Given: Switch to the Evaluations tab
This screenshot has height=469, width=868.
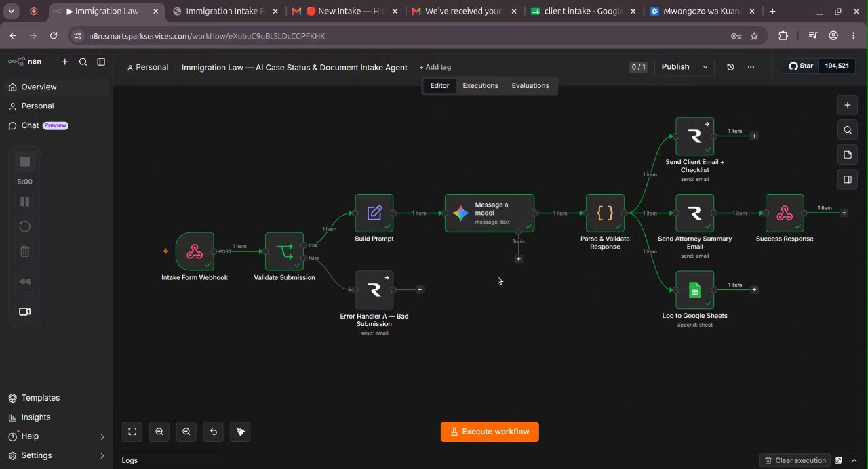Looking at the screenshot, I should tap(530, 85).
